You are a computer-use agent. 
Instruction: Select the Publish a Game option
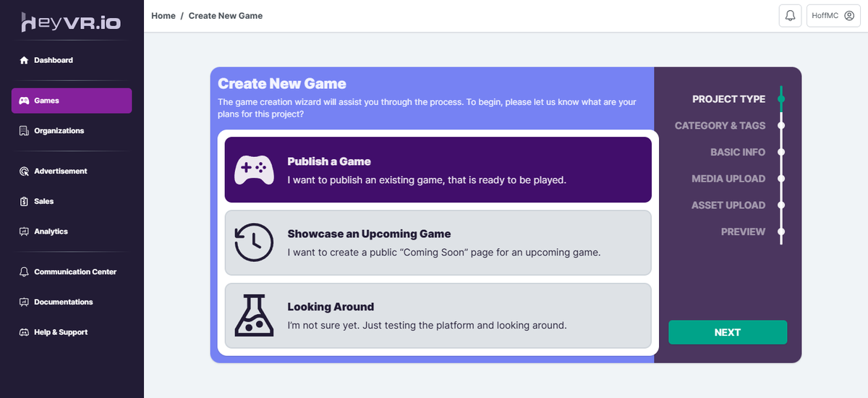438,170
